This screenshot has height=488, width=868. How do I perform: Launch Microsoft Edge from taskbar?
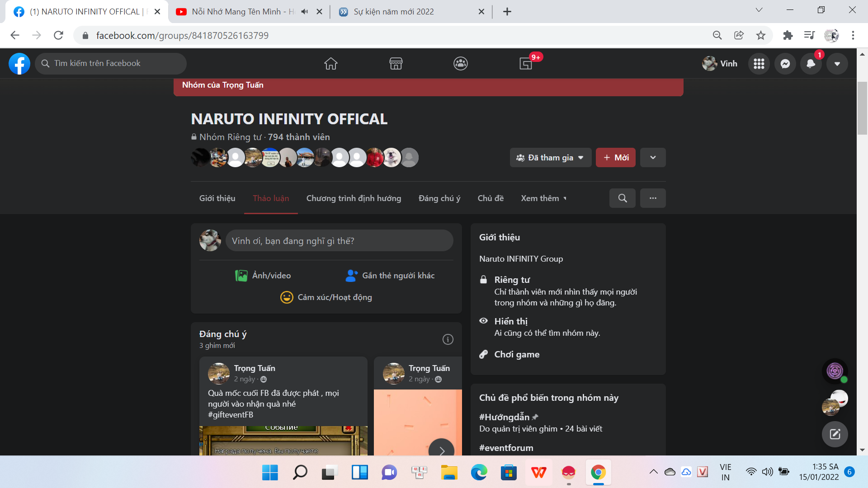pos(479,473)
